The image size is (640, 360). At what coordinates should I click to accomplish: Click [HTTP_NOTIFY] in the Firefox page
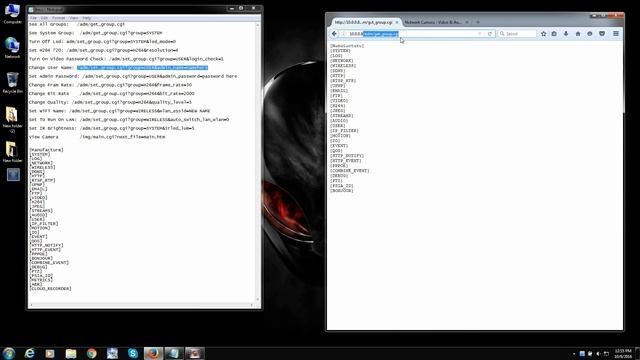coord(347,156)
